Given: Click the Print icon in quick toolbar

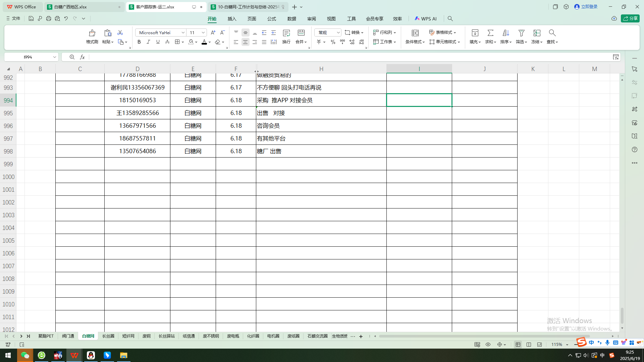Looking at the screenshot, I should click(x=49, y=19).
